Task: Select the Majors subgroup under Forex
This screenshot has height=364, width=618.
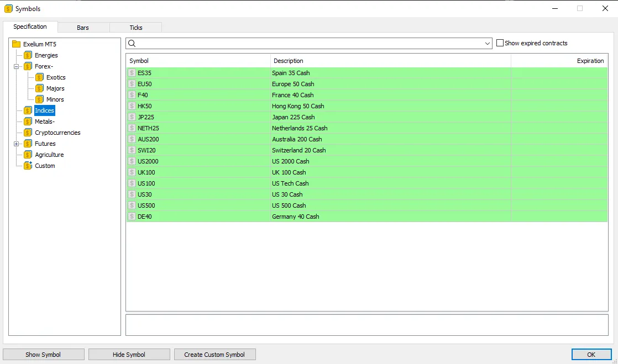Action: tap(55, 88)
